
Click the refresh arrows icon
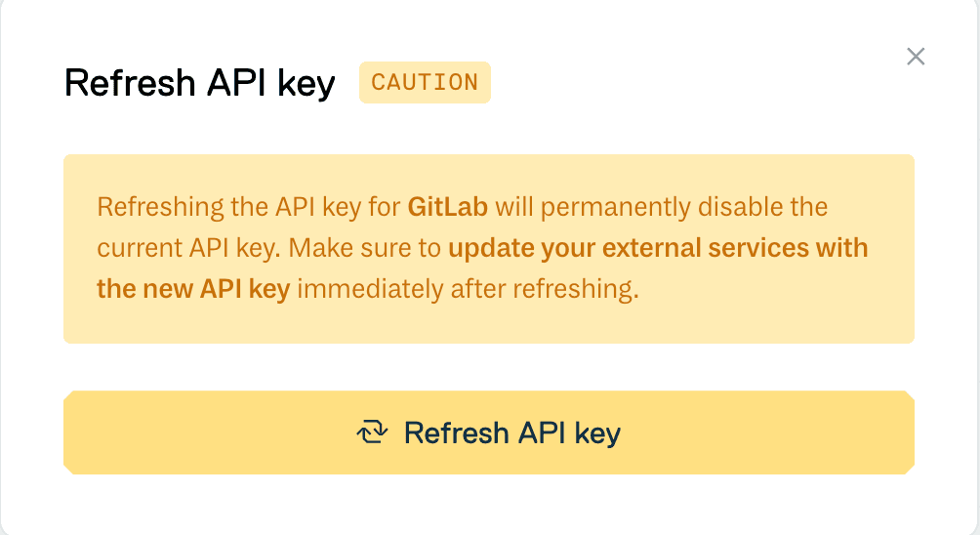pos(373,432)
